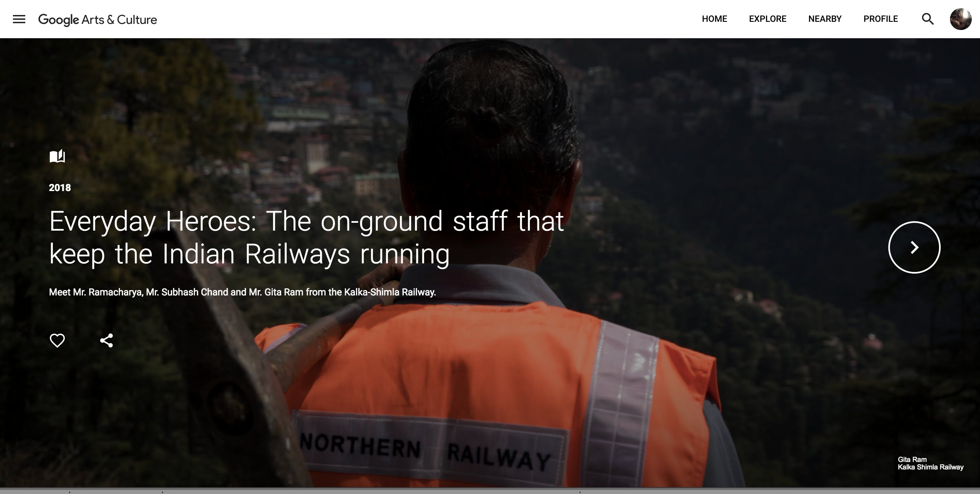Click the Meet Mr. Ramacharya subtitle text
The height and width of the screenshot is (494, 980).
tap(242, 292)
